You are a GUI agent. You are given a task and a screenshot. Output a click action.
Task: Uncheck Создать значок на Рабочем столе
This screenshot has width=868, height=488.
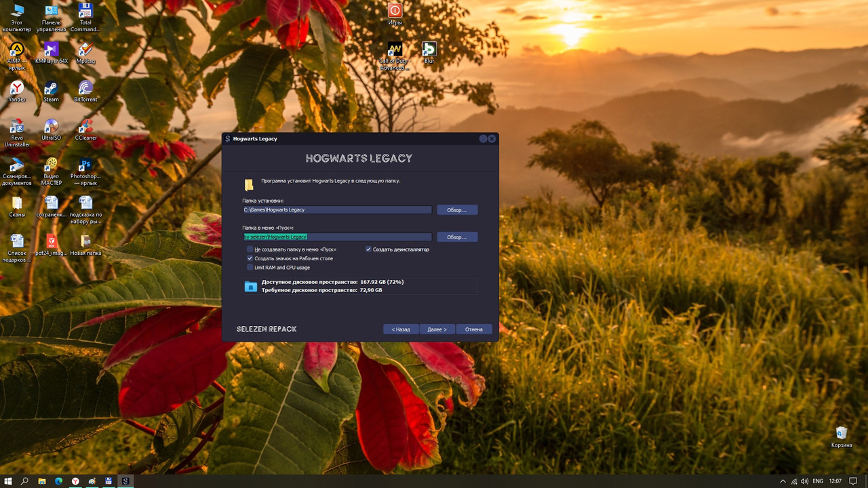click(x=250, y=258)
